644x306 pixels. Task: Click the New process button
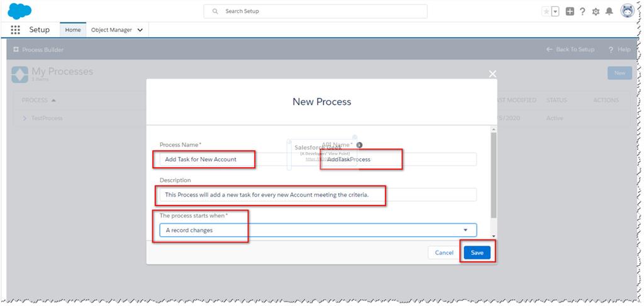(x=619, y=73)
